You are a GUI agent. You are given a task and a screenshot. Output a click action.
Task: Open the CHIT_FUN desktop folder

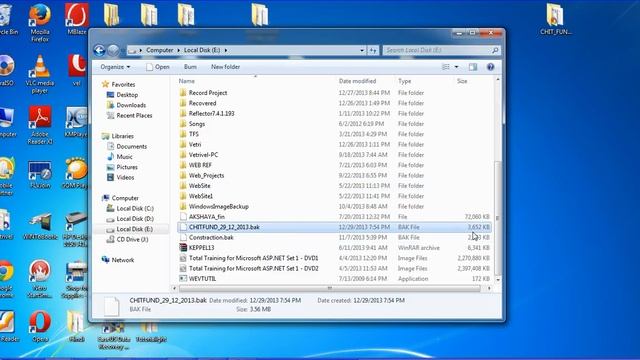pyautogui.click(x=555, y=19)
